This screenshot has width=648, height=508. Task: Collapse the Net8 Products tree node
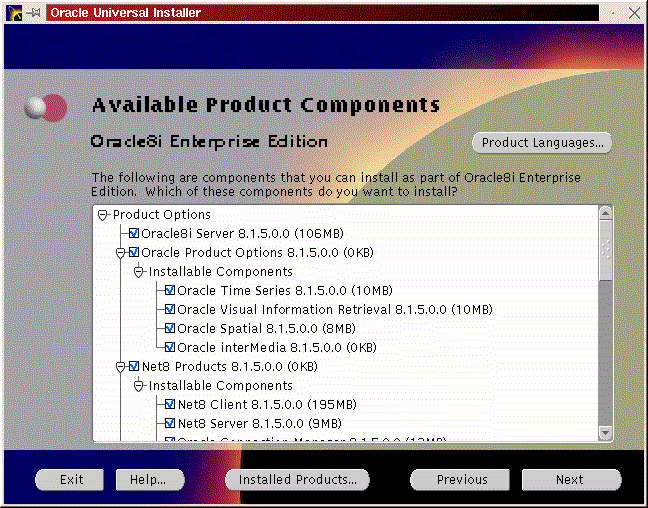coord(120,366)
